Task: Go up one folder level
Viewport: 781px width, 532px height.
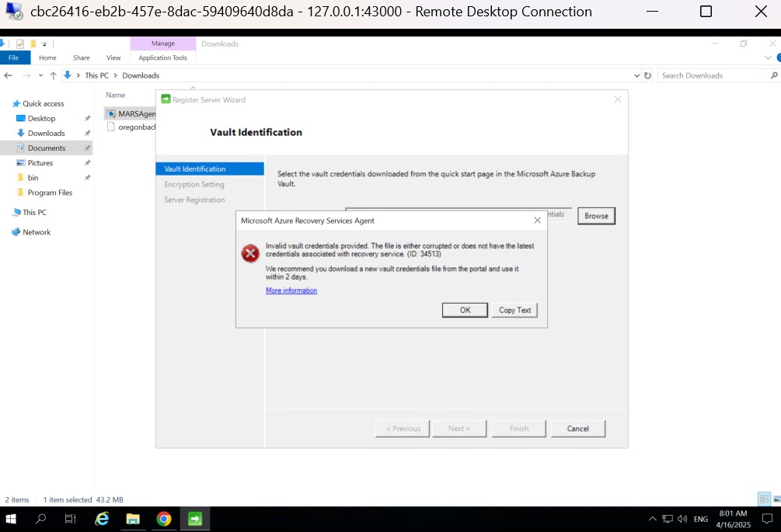Action: [54, 75]
